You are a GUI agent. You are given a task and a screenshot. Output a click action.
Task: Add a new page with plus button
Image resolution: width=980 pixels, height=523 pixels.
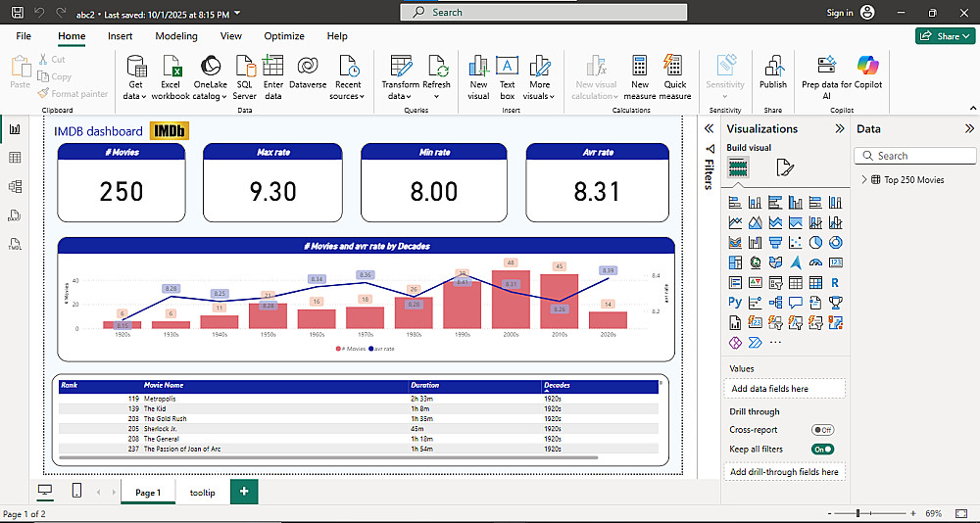(x=244, y=492)
